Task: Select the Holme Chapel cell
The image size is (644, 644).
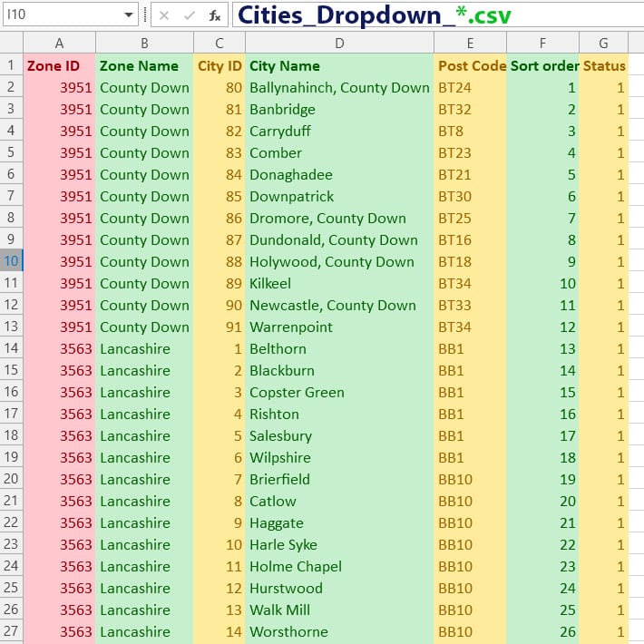Action: [x=339, y=566]
